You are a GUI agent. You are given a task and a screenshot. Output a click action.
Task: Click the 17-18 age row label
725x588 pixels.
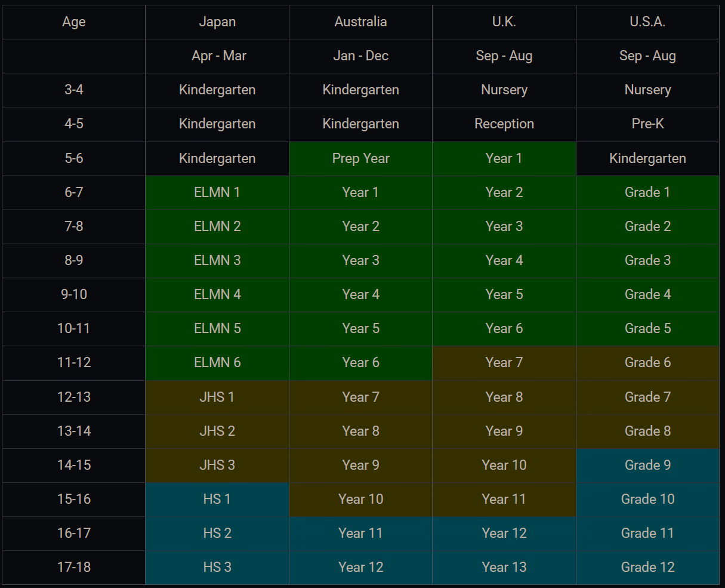74,568
